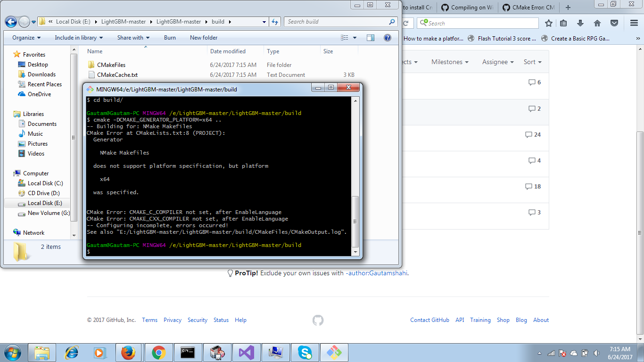Open the Assignee filter dropdown
Image resolution: width=644 pixels, height=362 pixels.
click(498, 62)
